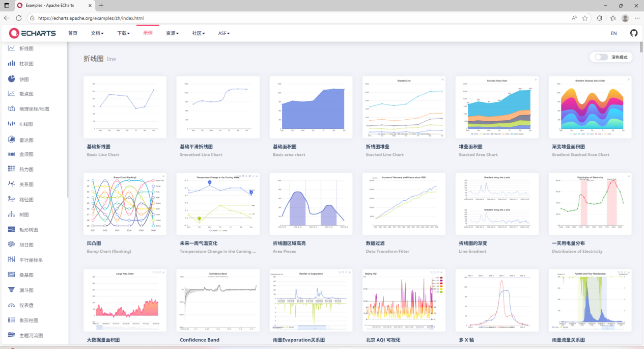This screenshot has height=349, width=644.
Task: Select the candlestick K-line chart icon
Action: (x=11, y=124)
